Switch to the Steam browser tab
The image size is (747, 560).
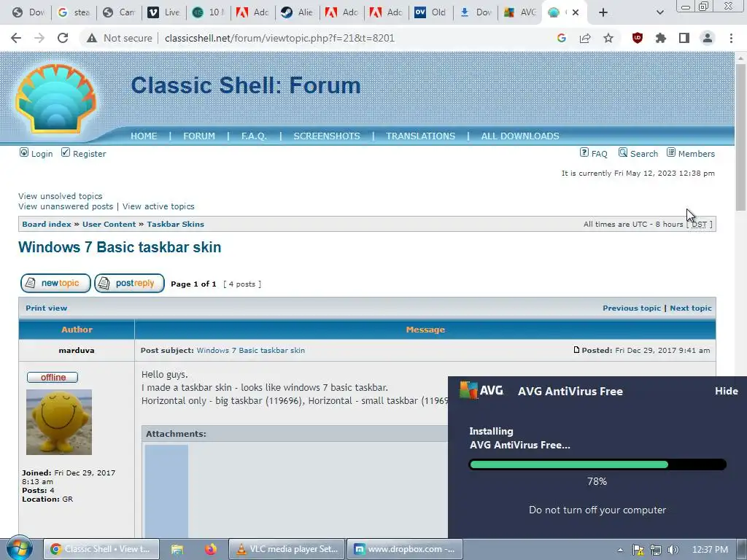[x=74, y=12]
